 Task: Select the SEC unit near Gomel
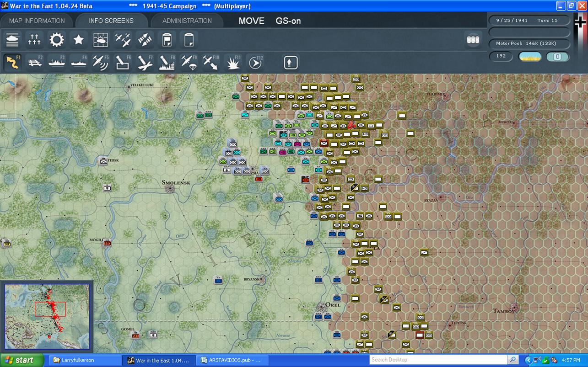pos(135,336)
